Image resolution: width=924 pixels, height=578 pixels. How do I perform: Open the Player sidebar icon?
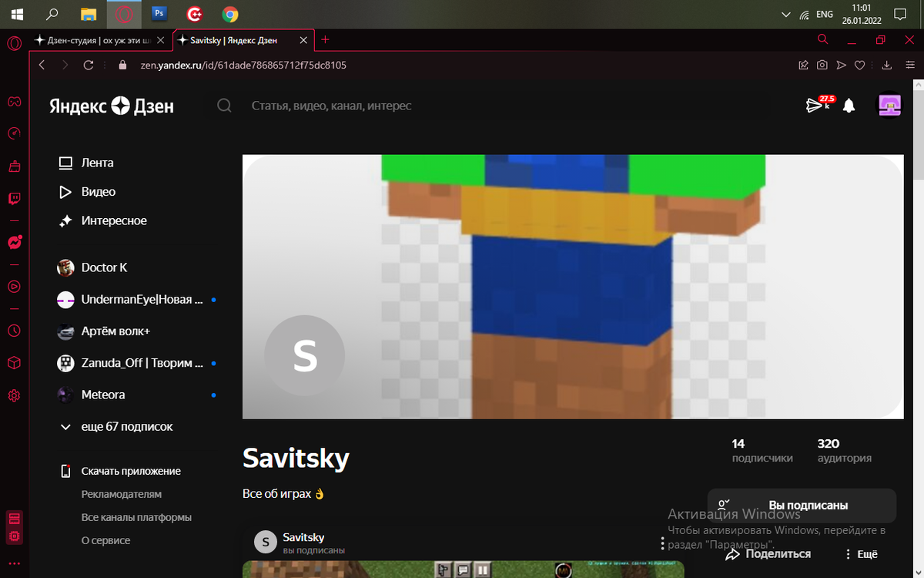coord(14,287)
